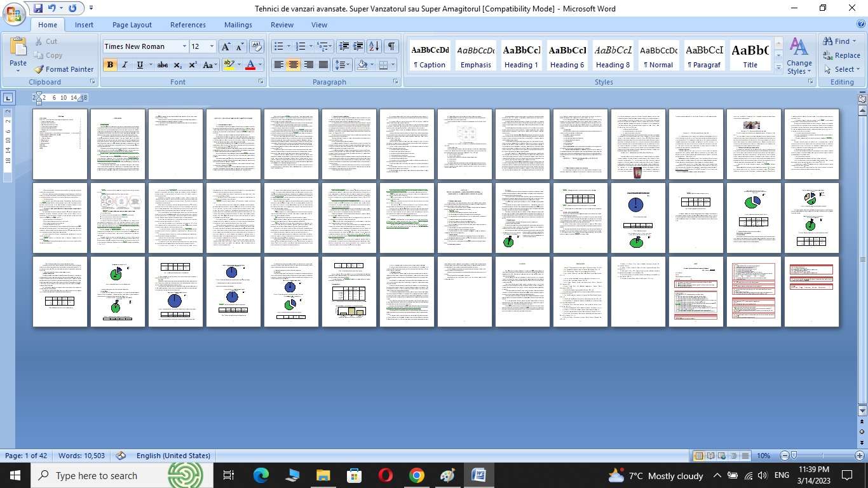
Task: Apply strikethrough formatting icon
Action: coord(163,65)
